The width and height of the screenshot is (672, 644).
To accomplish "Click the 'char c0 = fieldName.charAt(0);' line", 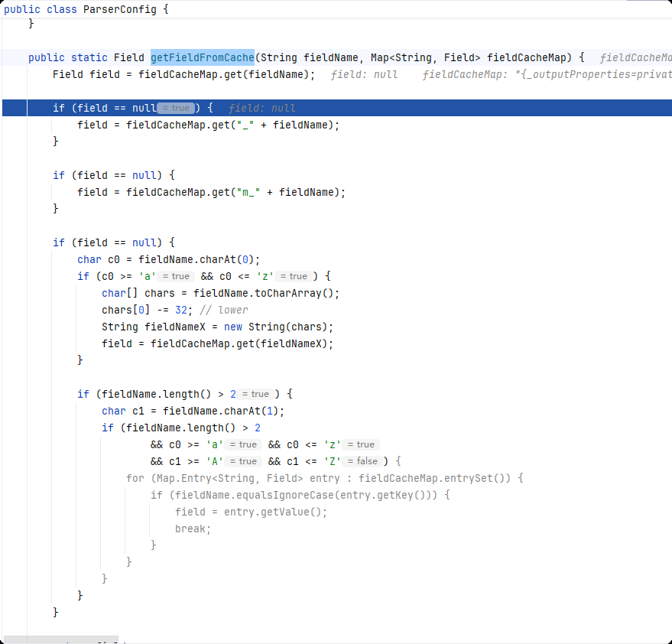I will tap(168, 259).
